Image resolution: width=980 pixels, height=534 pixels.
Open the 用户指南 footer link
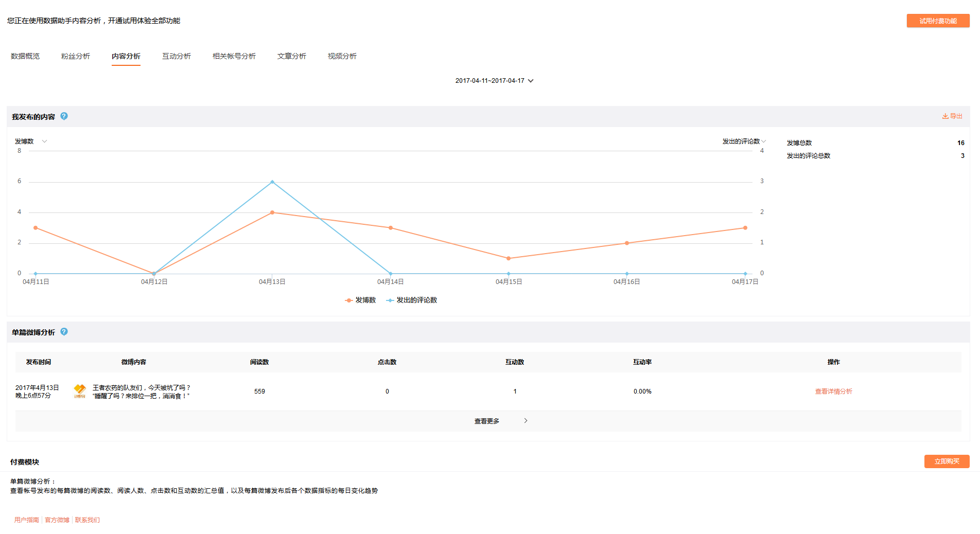pyautogui.click(x=27, y=520)
